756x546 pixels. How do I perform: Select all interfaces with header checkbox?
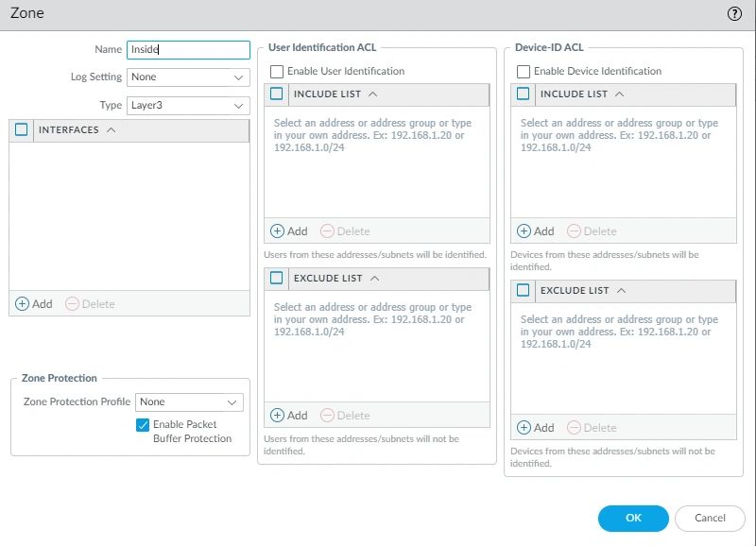tap(22, 130)
